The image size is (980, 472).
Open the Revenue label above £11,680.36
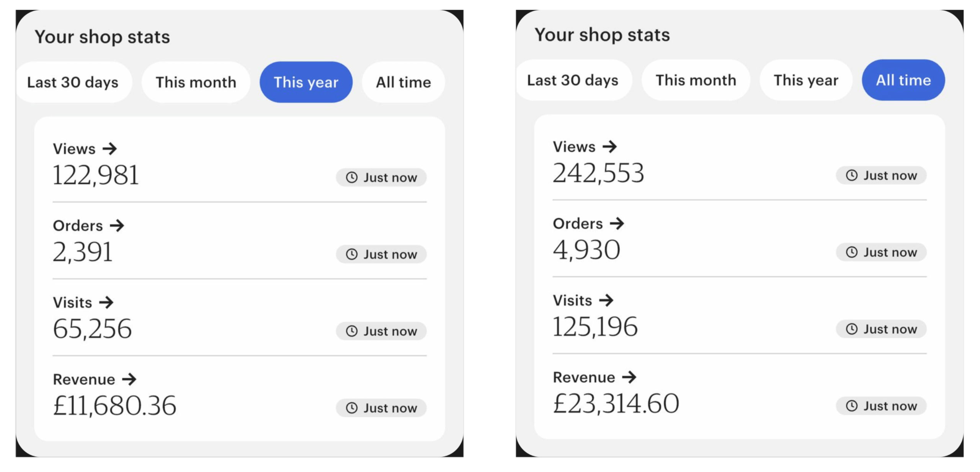click(x=84, y=379)
